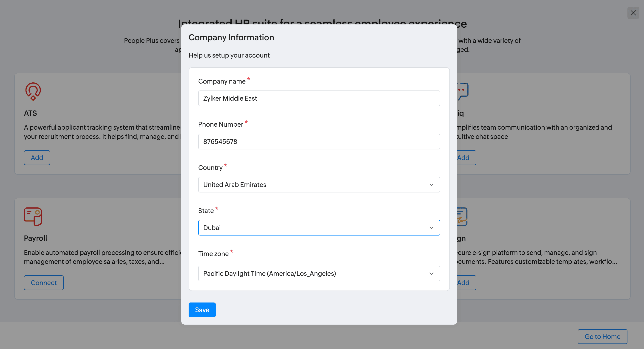Click the Phone Number field showing 876545678
The height and width of the screenshot is (349, 644).
pos(319,141)
